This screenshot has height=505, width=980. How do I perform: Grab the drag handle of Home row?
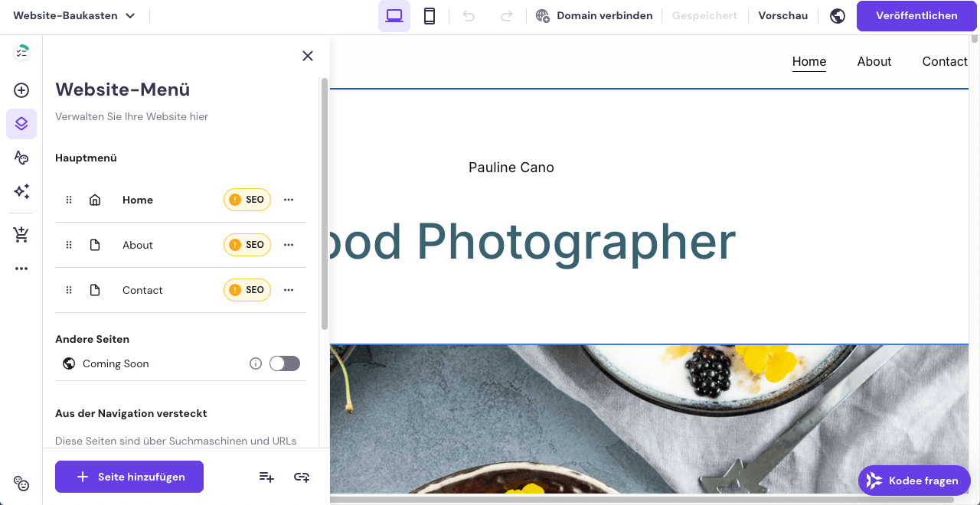pos(69,200)
